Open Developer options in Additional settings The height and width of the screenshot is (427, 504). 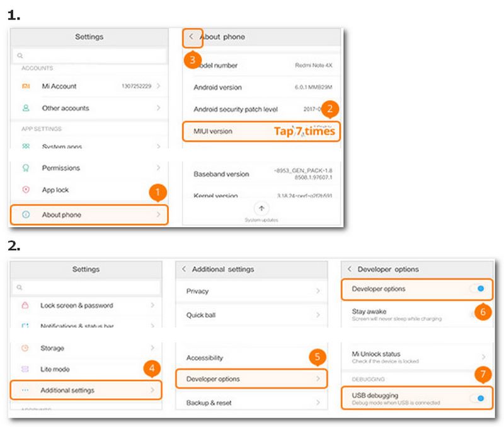click(251, 379)
